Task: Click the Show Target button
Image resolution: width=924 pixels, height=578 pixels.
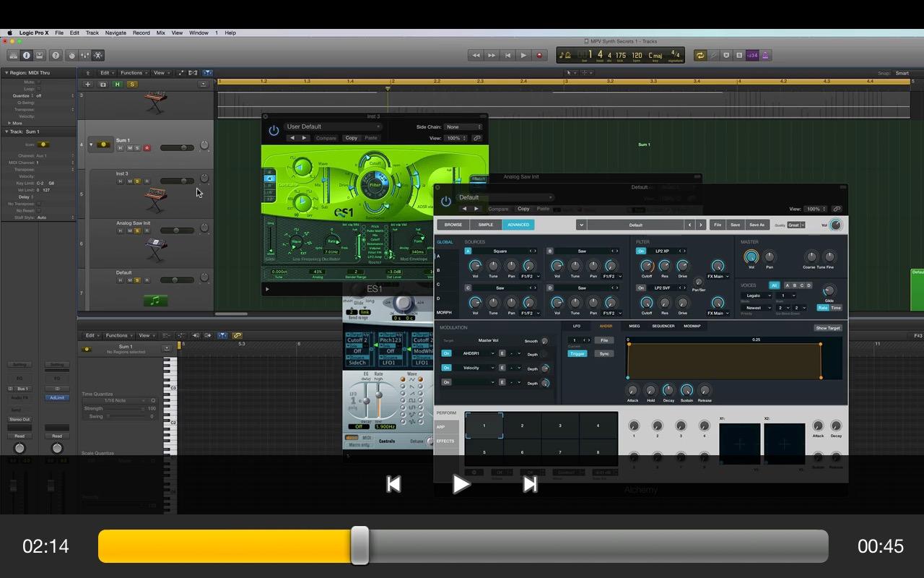Action: [x=827, y=328]
